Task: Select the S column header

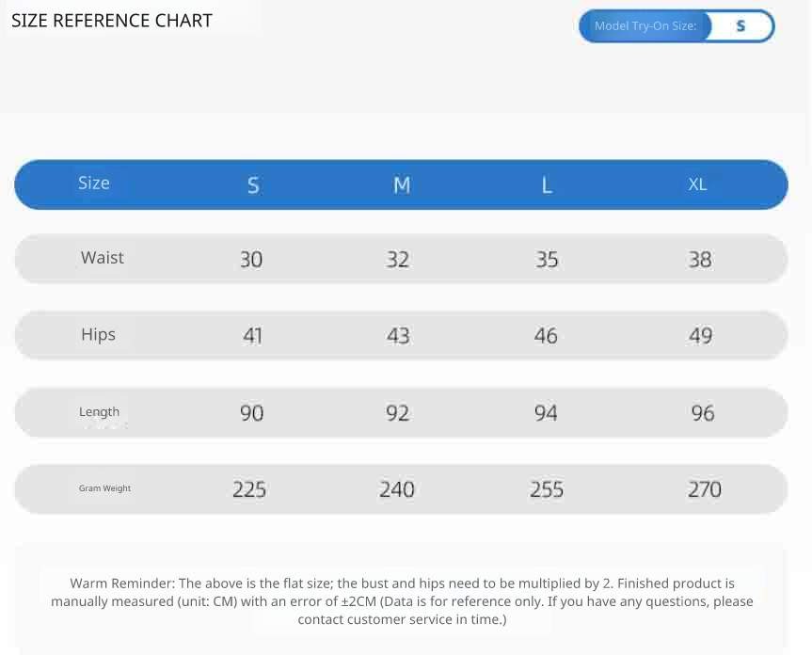Action: pos(253,185)
